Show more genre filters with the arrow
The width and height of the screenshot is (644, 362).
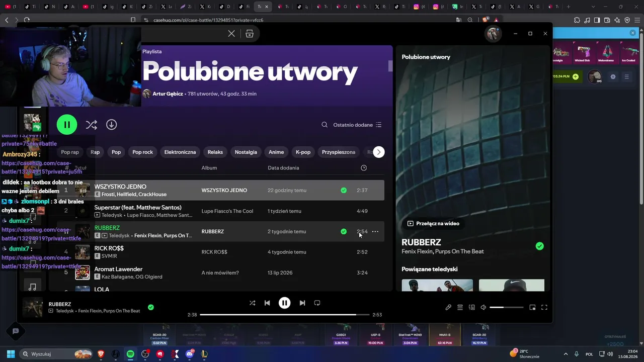click(379, 152)
